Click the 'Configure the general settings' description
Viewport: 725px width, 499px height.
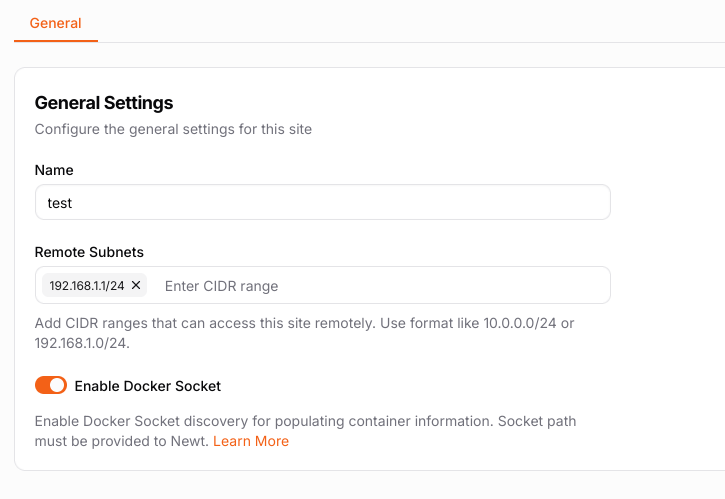tap(173, 129)
